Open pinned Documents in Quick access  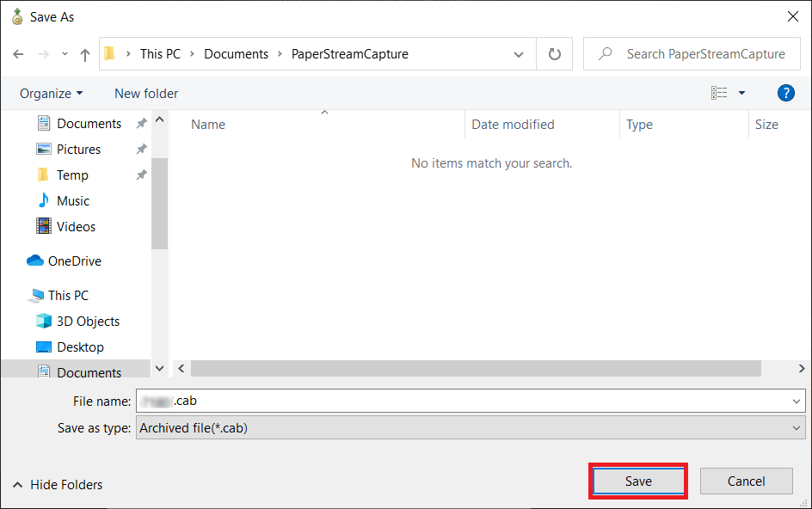click(x=89, y=123)
